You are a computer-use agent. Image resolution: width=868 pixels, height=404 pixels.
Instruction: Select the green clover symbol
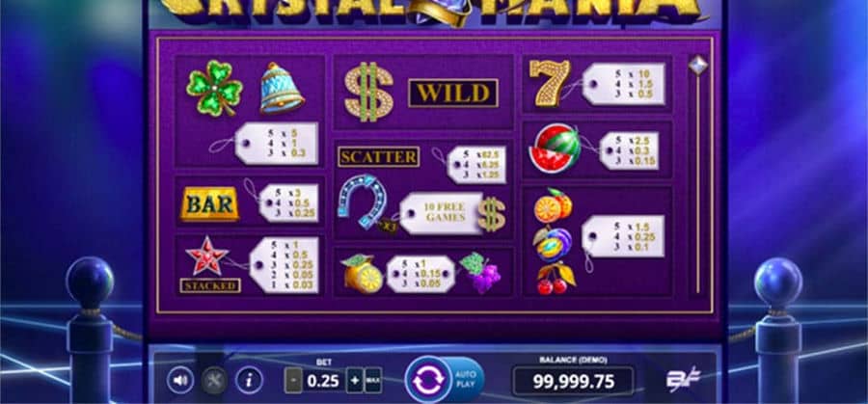point(214,88)
